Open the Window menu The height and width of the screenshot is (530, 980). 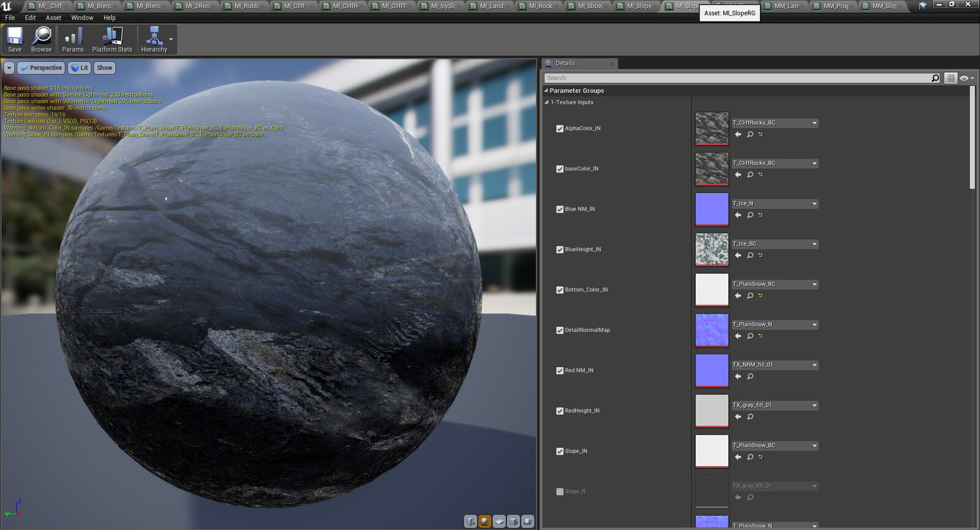click(x=82, y=18)
